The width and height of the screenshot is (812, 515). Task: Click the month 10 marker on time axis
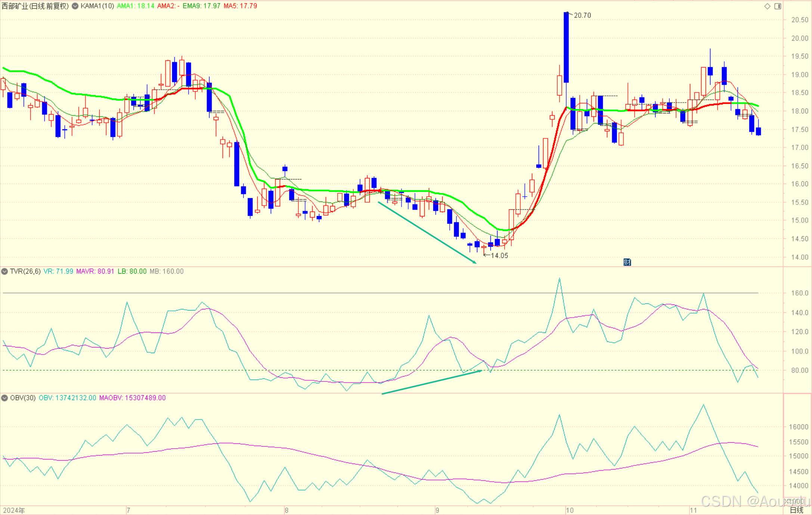[569, 510]
